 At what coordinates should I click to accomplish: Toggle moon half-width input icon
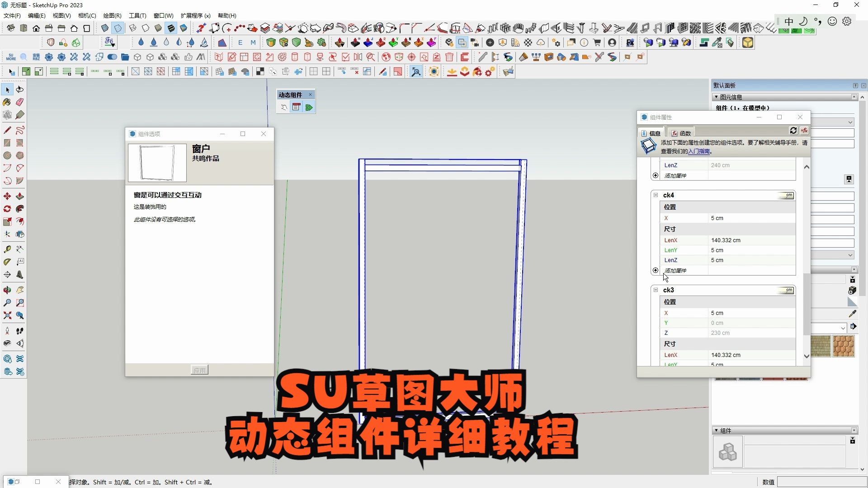pos(803,22)
